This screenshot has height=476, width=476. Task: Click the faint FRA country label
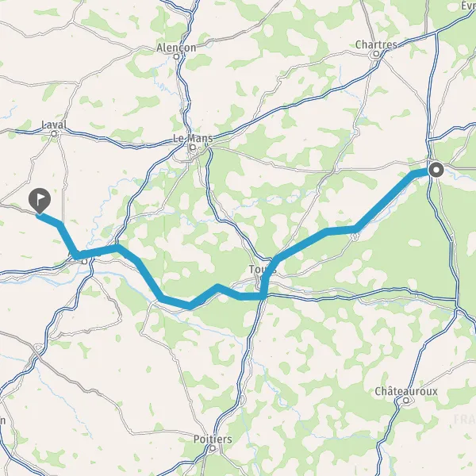(464, 420)
